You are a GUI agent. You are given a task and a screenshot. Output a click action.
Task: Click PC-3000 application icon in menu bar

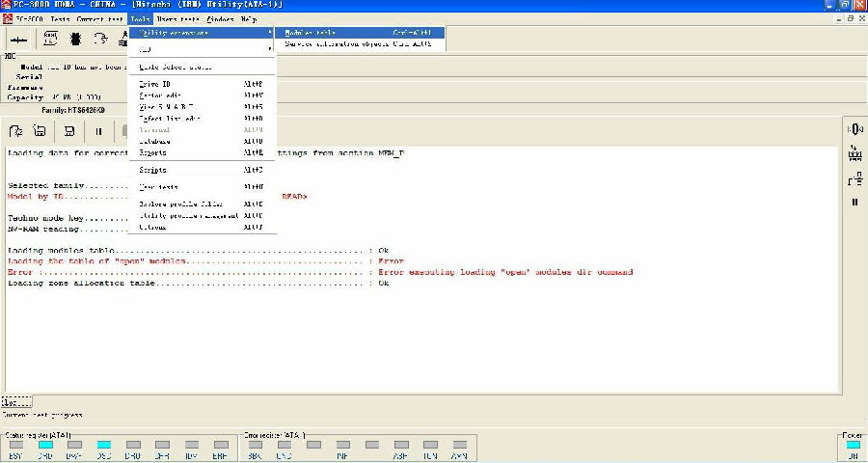(x=7, y=19)
